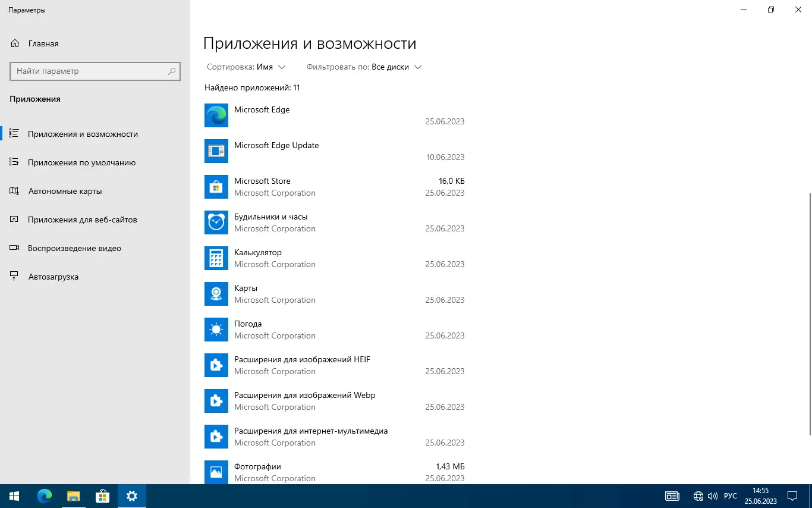Image resolution: width=812 pixels, height=508 pixels.
Task: Select the Калькулятор entry name
Action: pyautogui.click(x=258, y=252)
